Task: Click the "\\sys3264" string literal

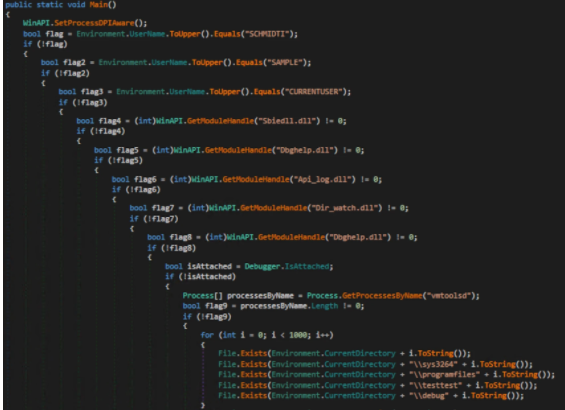Action: (x=433, y=364)
